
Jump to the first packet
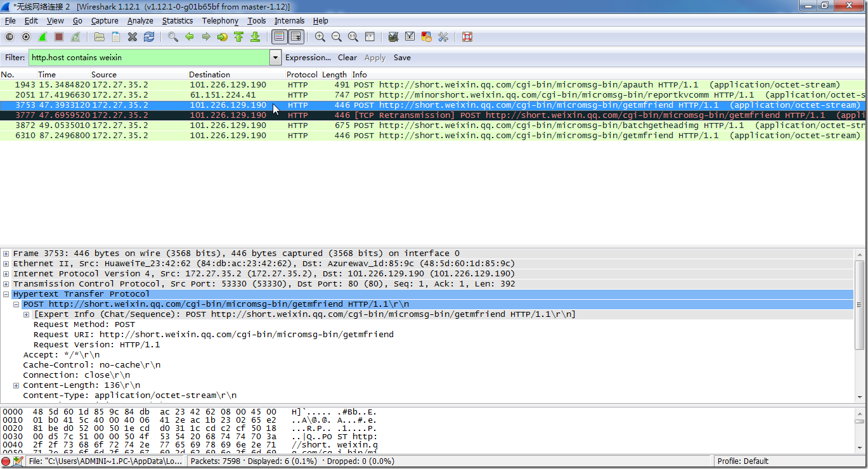pos(238,37)
